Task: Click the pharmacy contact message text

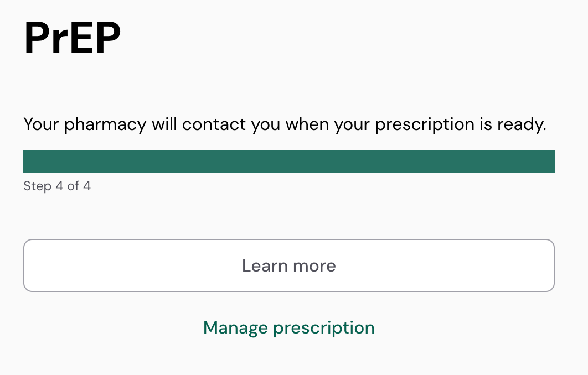Action: [285, 124]
